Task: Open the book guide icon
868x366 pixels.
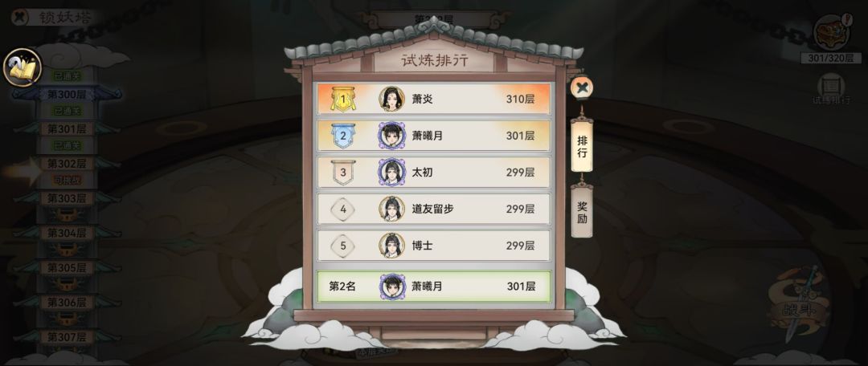Action: pos(23,67)
